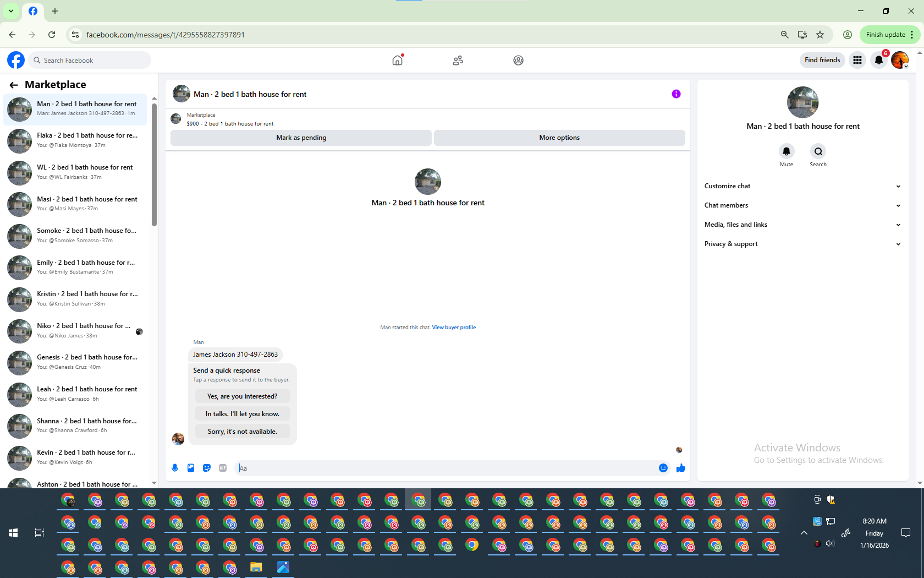
Task: View site information icon in address bar
Action: [x=75, y=35]
